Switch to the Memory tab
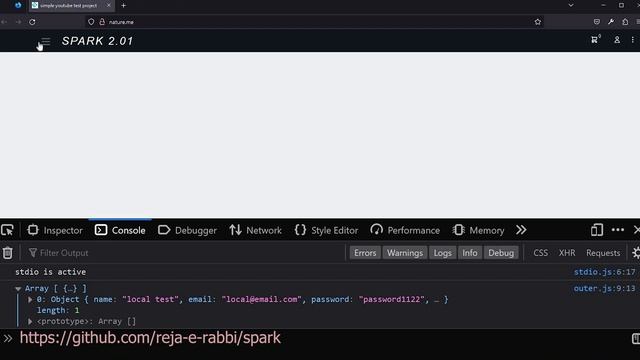 [478, 230]
